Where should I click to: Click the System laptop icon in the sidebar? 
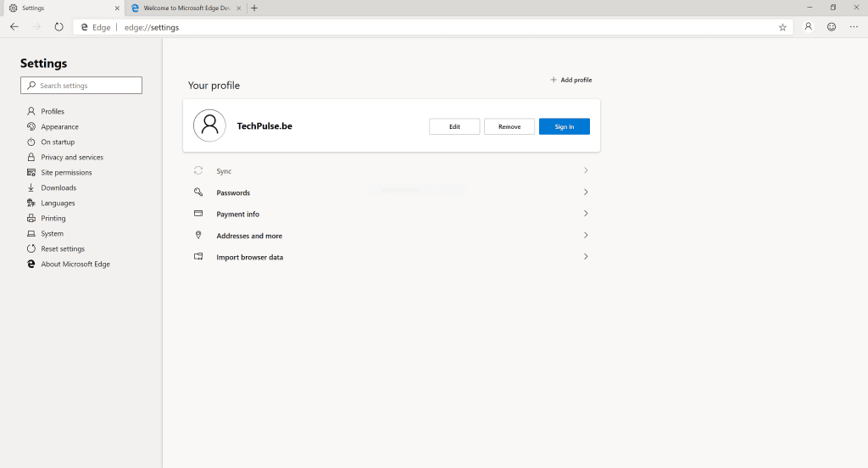31,234
